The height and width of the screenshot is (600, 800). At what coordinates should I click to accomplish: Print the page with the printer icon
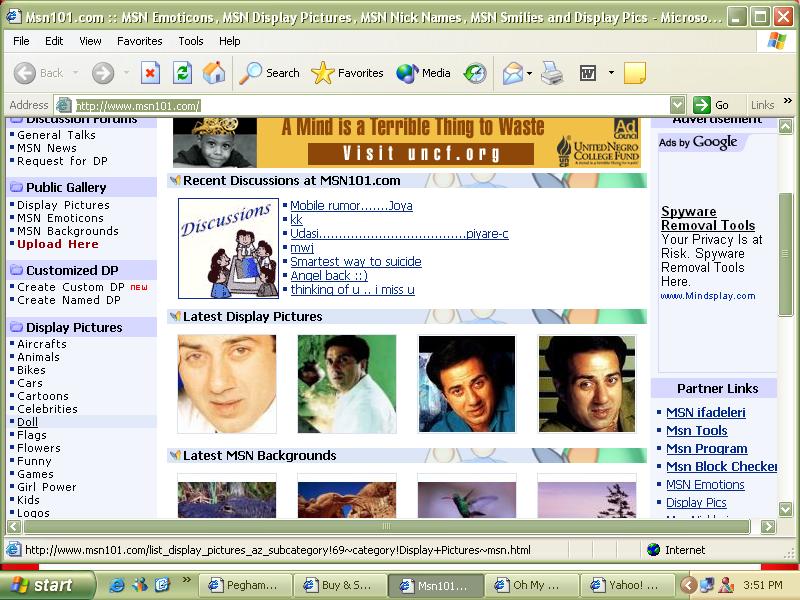pyautogui.click(x=552, y=73)
